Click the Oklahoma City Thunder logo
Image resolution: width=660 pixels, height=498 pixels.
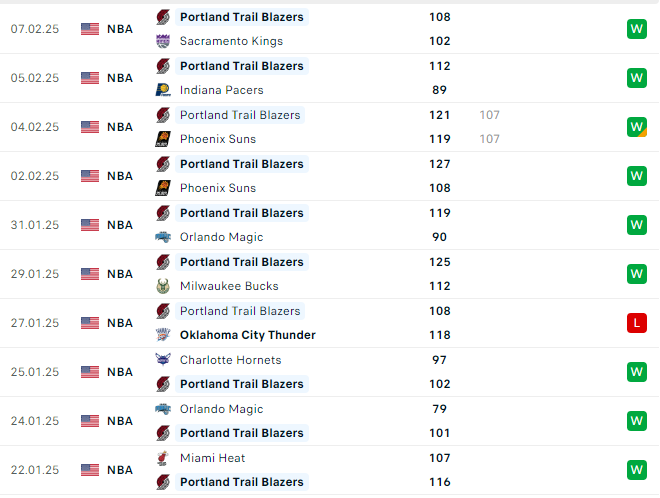[163, 335]
